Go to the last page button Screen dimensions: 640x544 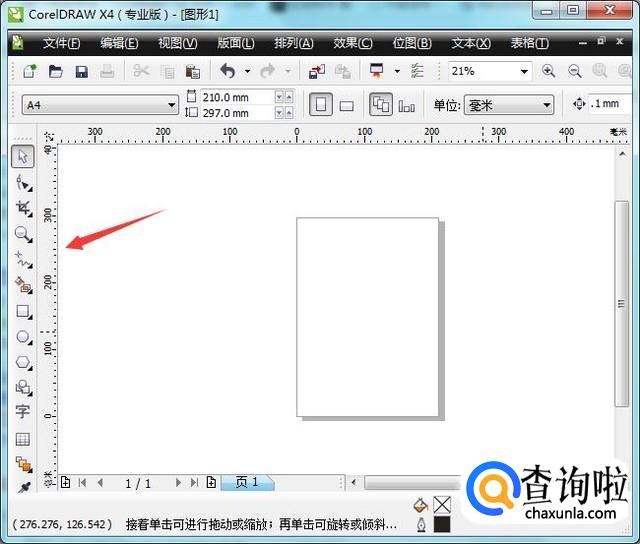point(195,483)
